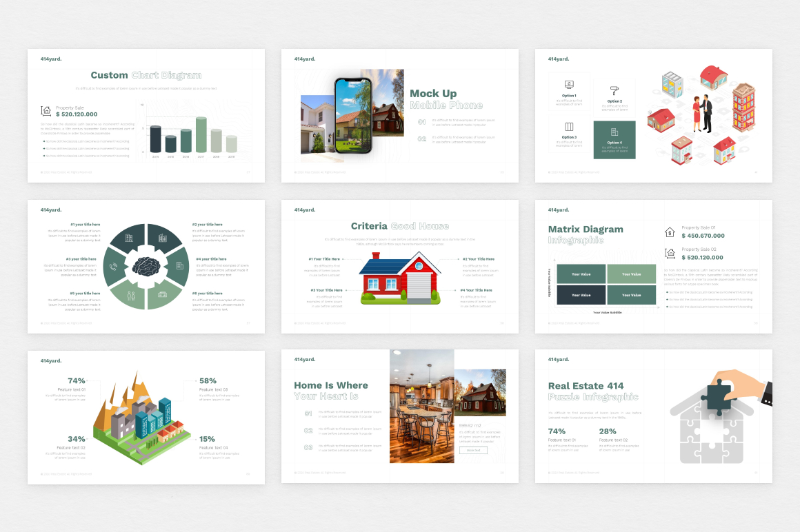Open the Custom Chart Diagram slide title
Viewport: 800px width, 532px height.
pyautogui.click(x=146, y=75)
